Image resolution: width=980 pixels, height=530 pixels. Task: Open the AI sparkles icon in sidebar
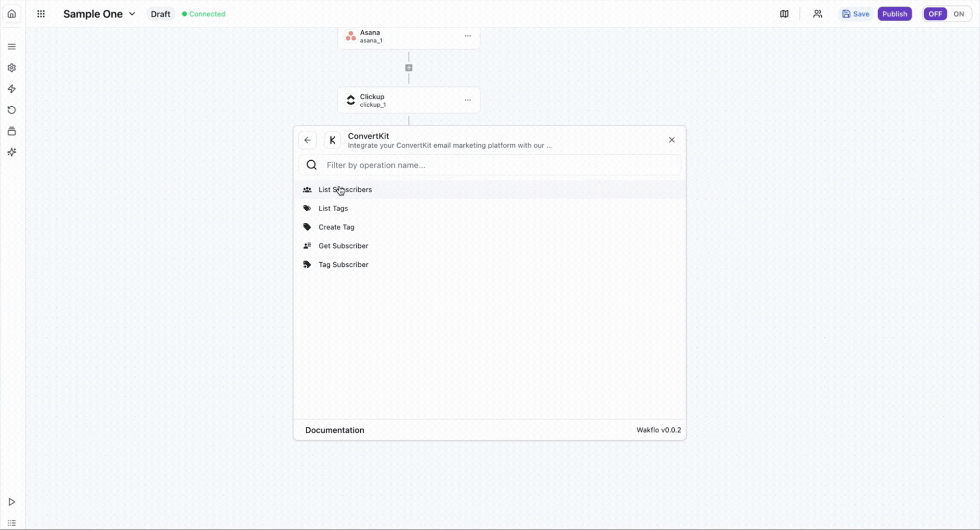tap(12, 152)
